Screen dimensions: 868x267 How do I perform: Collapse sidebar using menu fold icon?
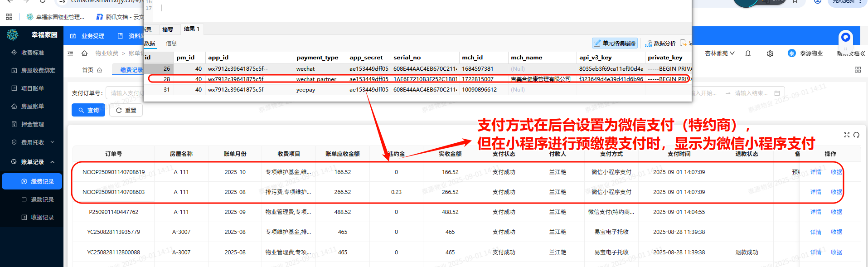coord(70,53)
